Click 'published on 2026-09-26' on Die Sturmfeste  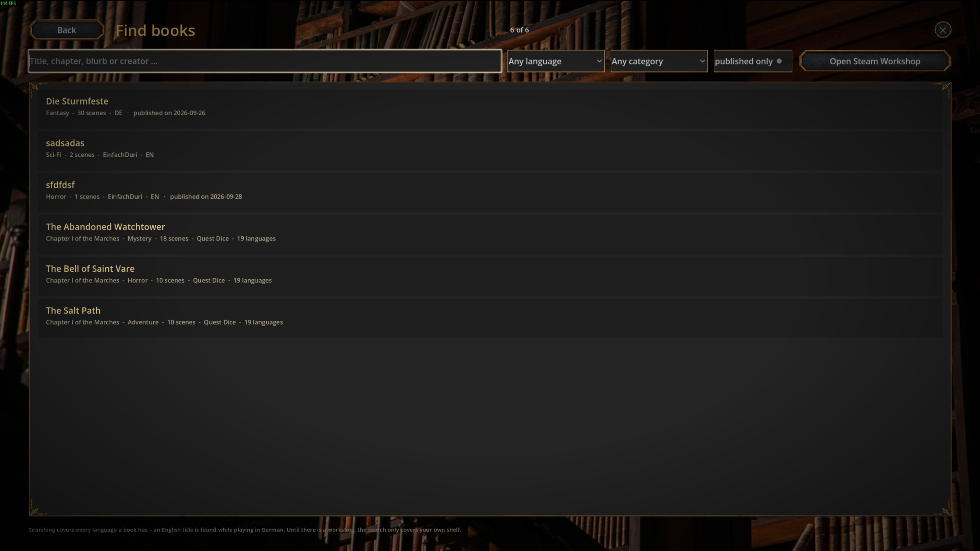[169, 113]
